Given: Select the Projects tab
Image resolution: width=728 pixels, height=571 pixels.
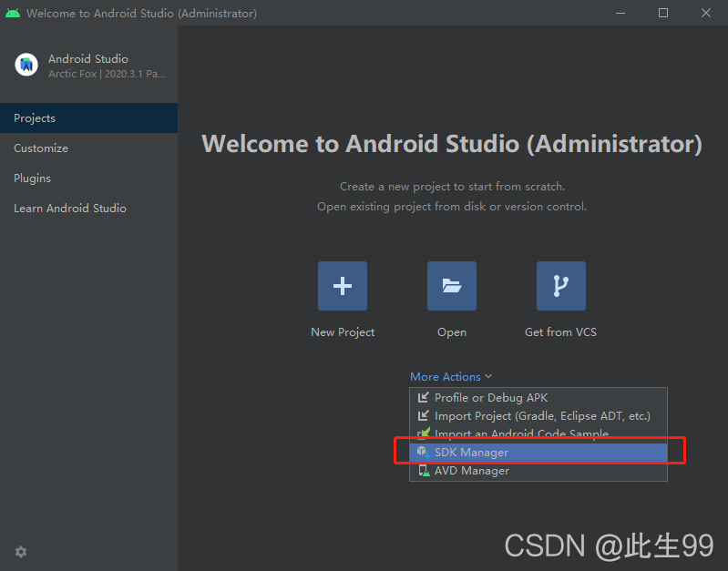Looking at the screenshot, I should pos(88,117).
